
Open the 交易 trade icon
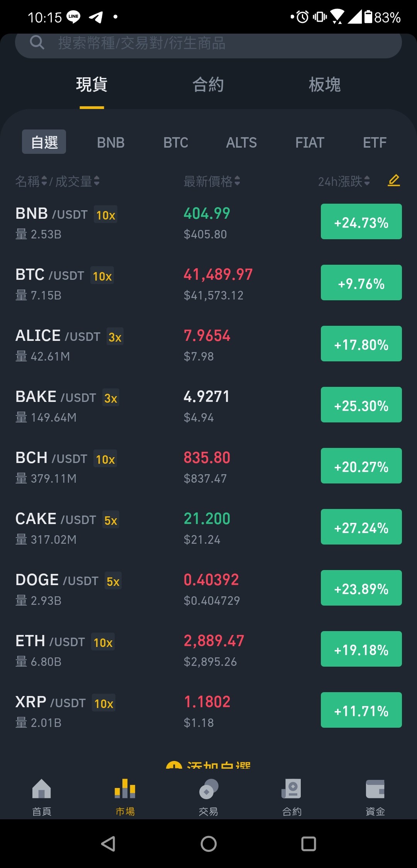click(208, 789)
